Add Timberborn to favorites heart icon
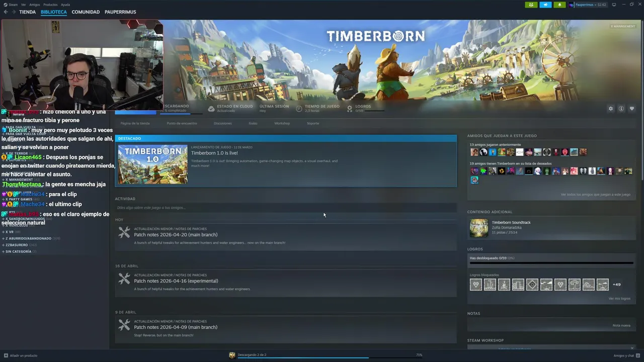 (632, 109)
